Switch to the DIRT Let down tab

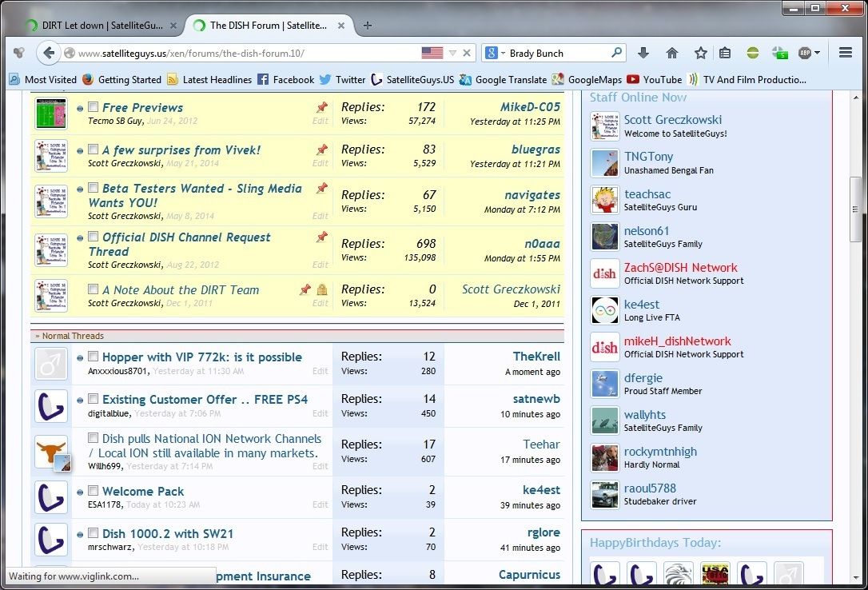pos(102,26)
